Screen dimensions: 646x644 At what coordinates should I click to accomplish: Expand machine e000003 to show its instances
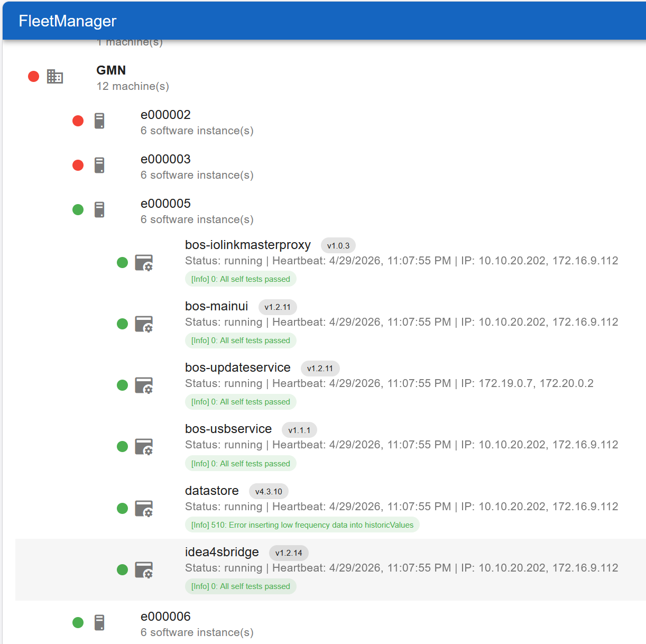click(165, 159)
